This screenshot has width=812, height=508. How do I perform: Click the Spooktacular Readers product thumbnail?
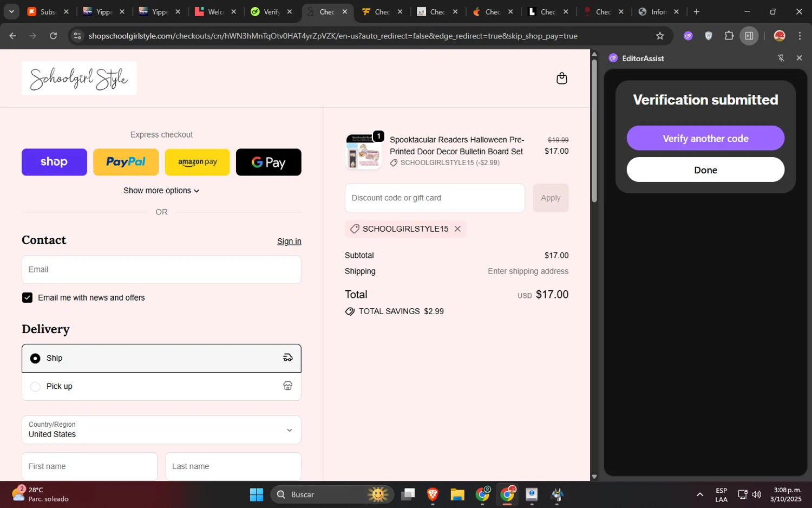point(363,152)
